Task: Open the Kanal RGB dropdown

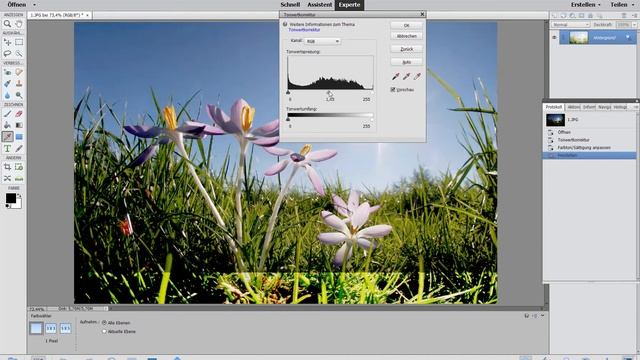Action: coord(322,41)
